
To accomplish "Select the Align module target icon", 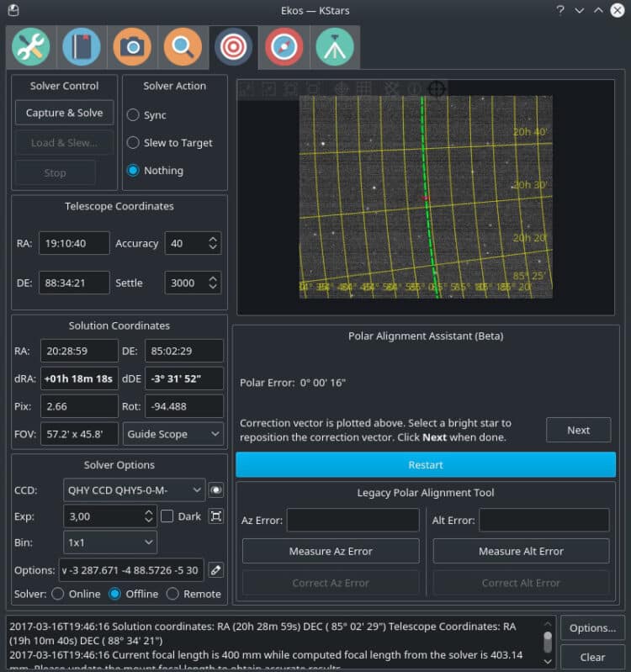I will coord(233,47).
